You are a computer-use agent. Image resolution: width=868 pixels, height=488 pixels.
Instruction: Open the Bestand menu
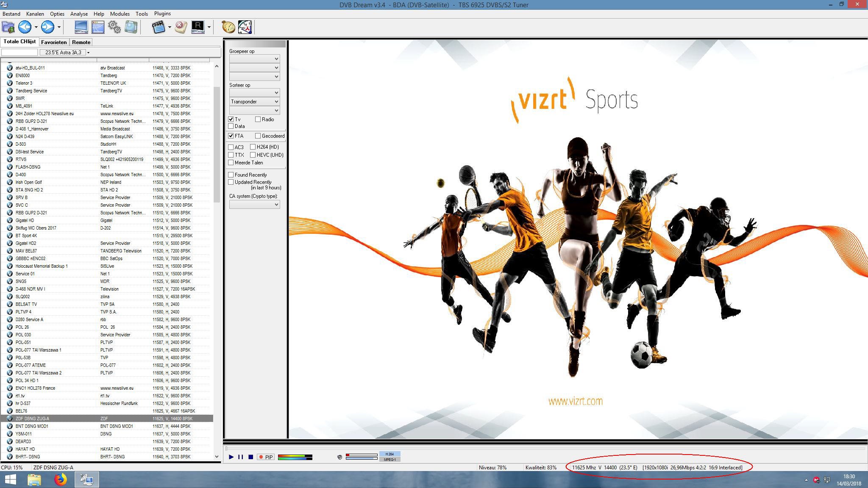tap(11, 14)
